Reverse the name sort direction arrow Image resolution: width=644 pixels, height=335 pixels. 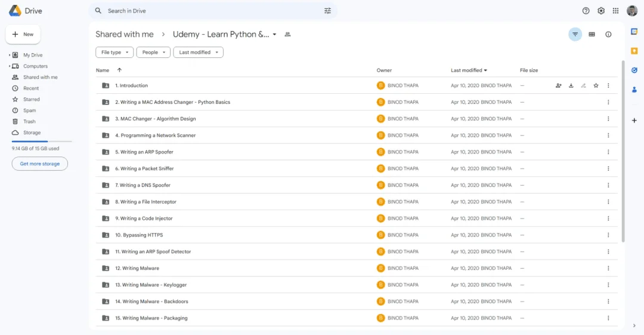tap(119, 70)
